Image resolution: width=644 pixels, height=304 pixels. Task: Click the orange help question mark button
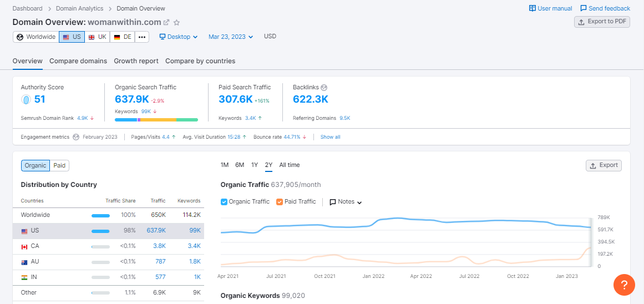coord(624,285)
